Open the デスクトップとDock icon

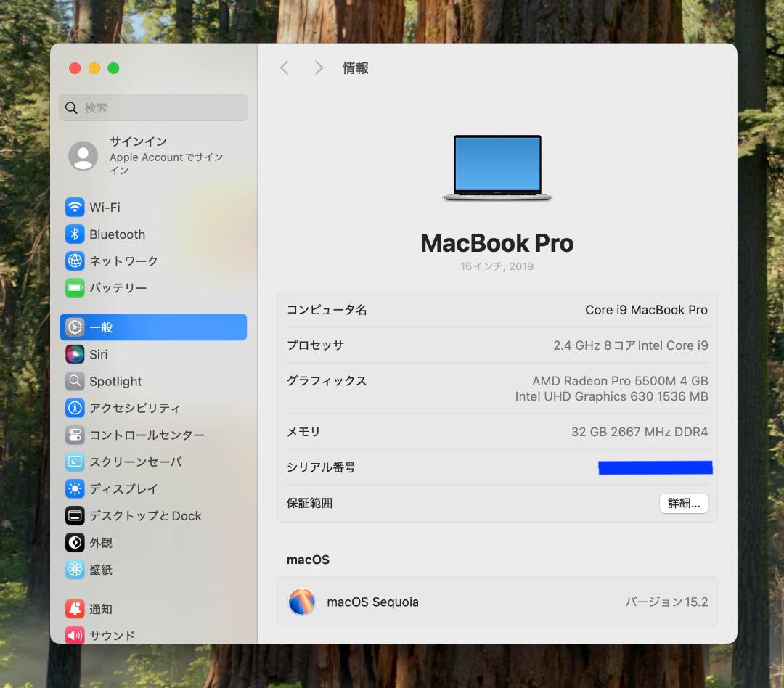point(75,515)
